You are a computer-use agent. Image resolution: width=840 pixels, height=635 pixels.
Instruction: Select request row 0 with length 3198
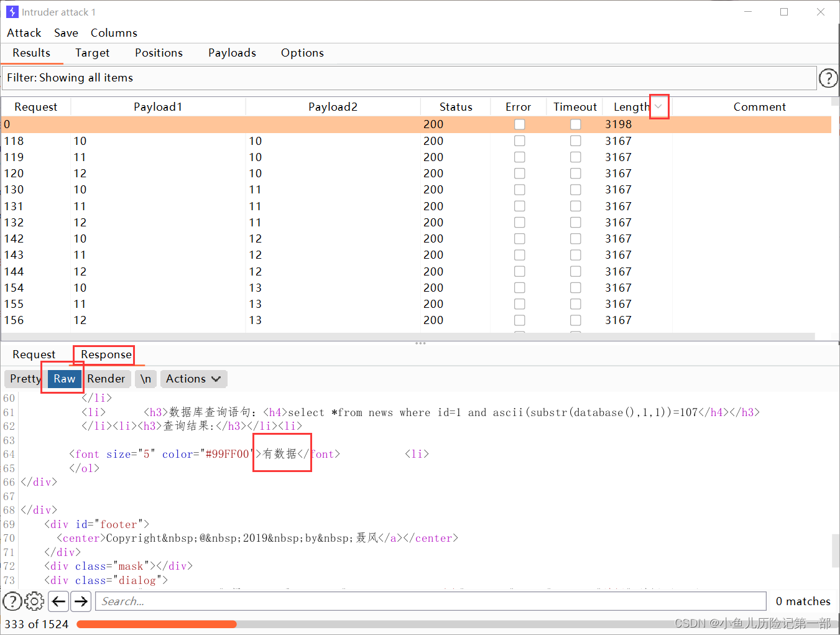point(416,124)
